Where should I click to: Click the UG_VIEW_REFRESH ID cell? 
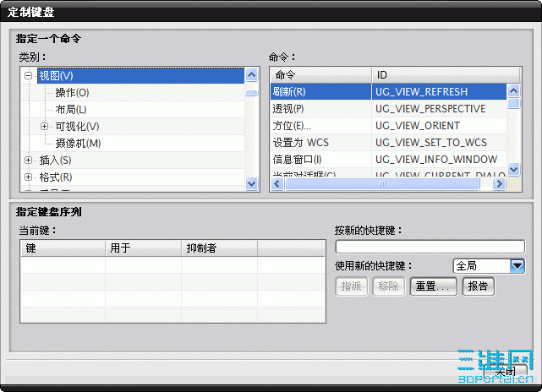[439, 91]
